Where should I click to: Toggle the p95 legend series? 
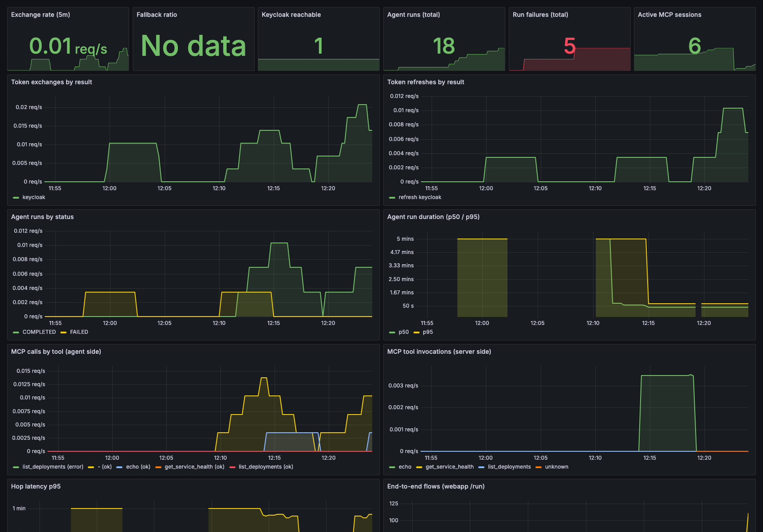[428, 332]
